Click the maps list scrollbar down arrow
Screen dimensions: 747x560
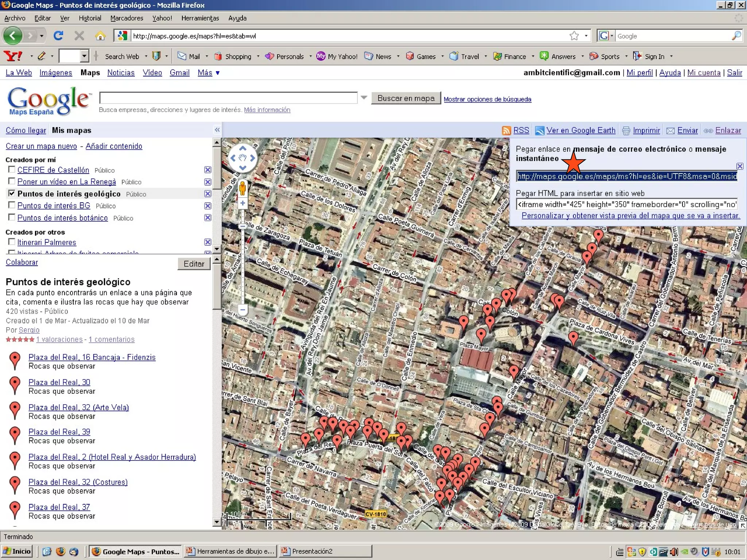(217, 249)
